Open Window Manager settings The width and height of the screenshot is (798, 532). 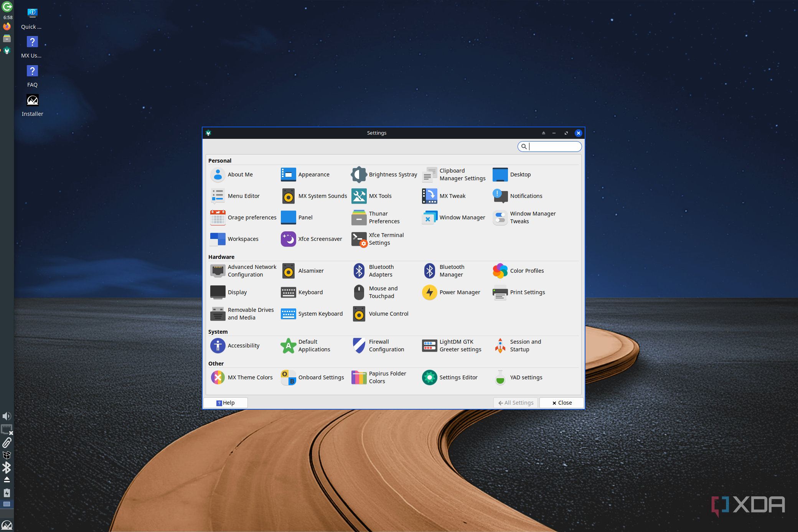454,217
